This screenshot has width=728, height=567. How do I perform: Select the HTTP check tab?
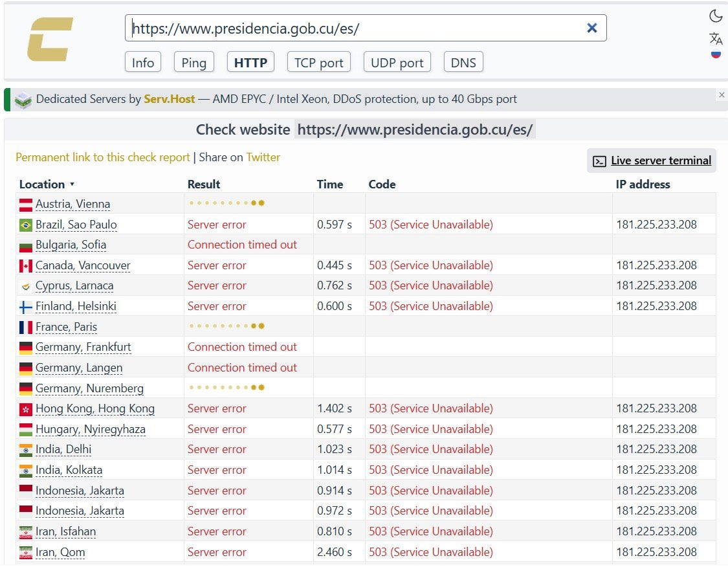tap(250, 62)
